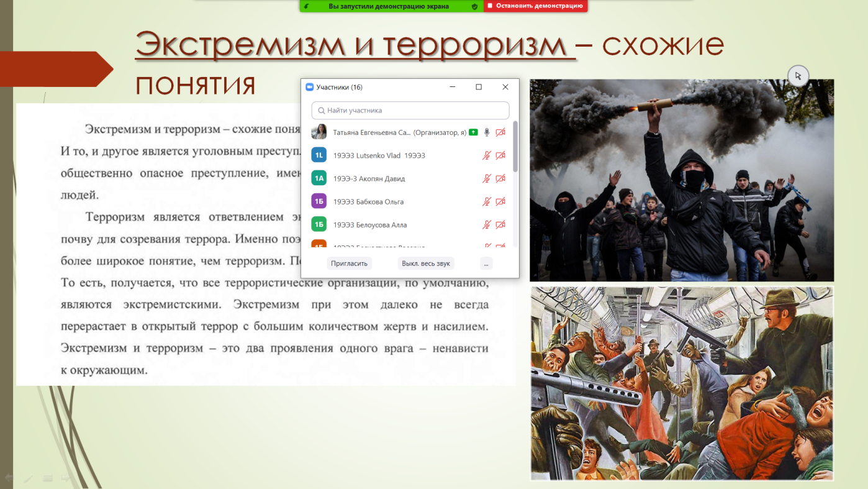Click Акопян Давид's crossed camera icon
Image resolution: width=868 pixels, height=489 pixels.
[500, 178]
